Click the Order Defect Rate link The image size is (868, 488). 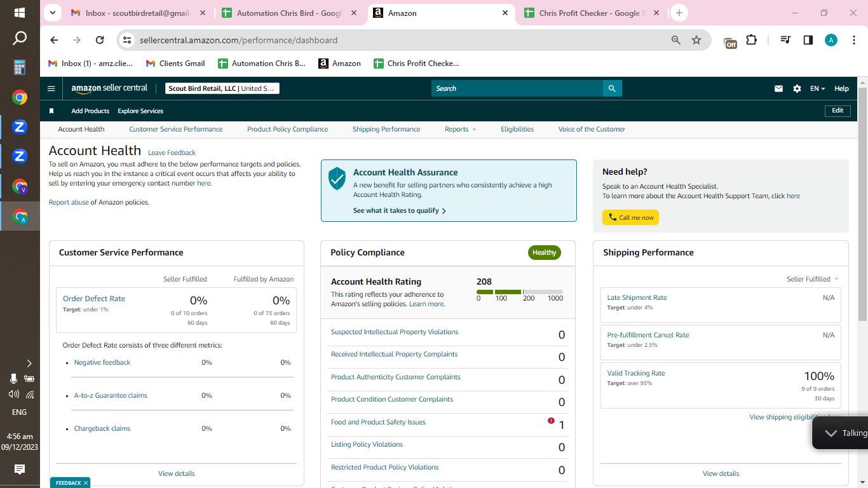[94, 299]
